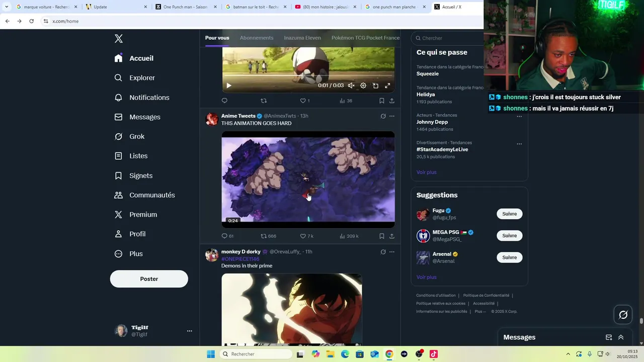The image size is (644, 362).
Task: Click Voir plus under Suggestions
Action: pyautogui.click(x=426, y=277)
